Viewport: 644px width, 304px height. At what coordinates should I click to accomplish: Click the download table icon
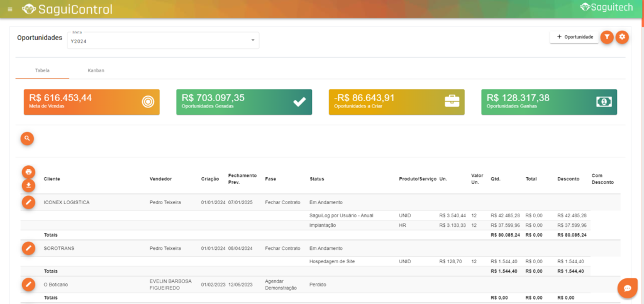pyautogui.click(x=28, y=185)
